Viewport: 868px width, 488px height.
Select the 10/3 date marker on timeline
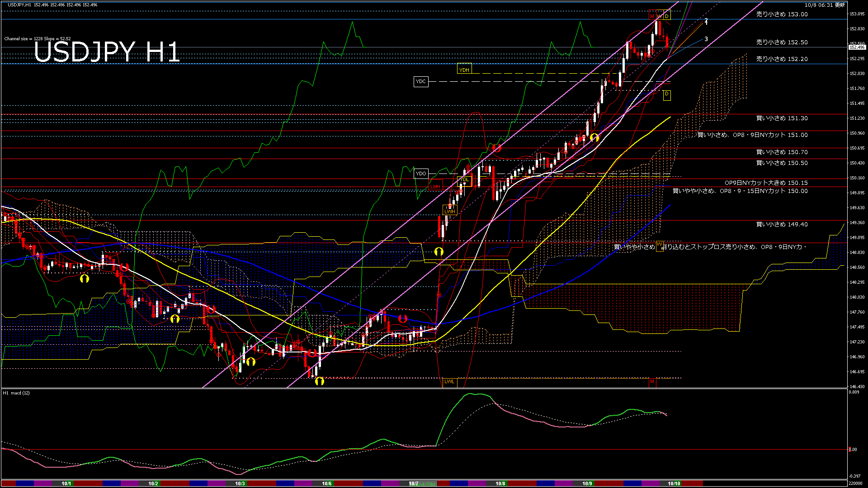click(x=240, y=483)
